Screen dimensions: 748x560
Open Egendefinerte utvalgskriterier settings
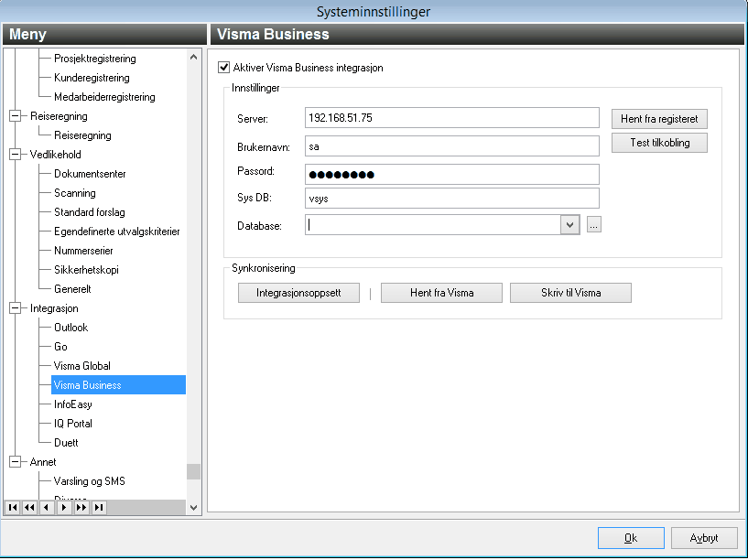[x=117, y=232]
